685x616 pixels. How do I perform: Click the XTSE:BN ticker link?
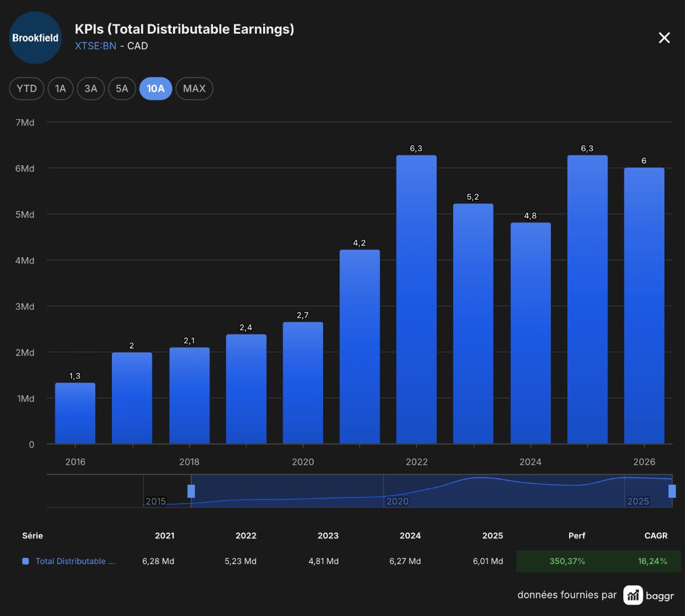(x=95, y=46)
